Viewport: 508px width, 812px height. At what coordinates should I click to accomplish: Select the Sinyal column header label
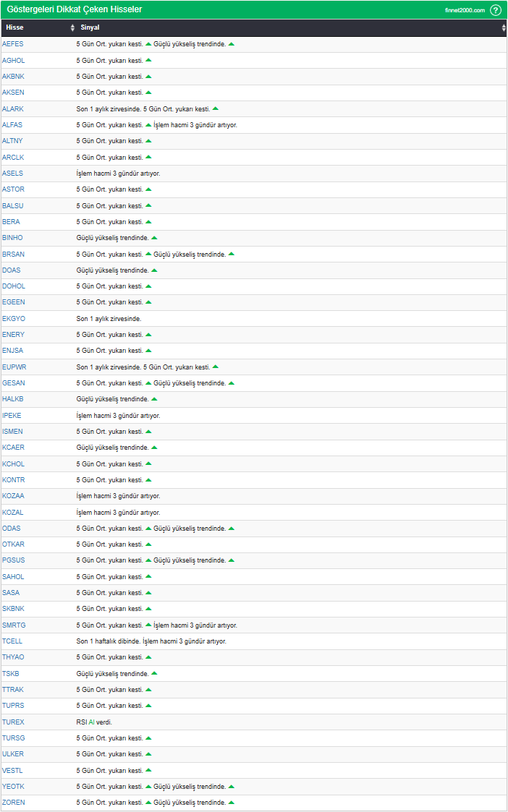(x=90, y=28)
